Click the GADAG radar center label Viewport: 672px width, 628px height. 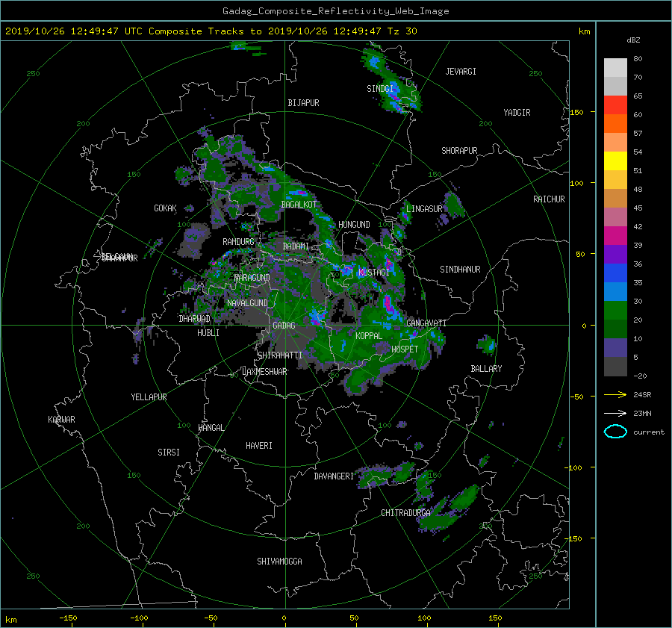284,326
